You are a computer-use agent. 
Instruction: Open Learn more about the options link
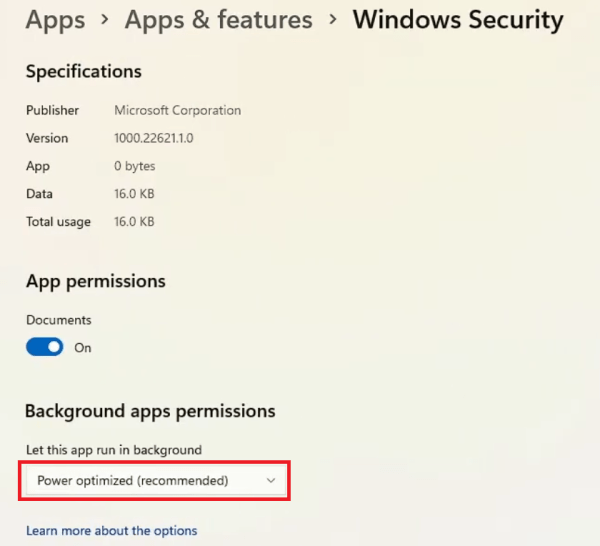coord(112,531)
